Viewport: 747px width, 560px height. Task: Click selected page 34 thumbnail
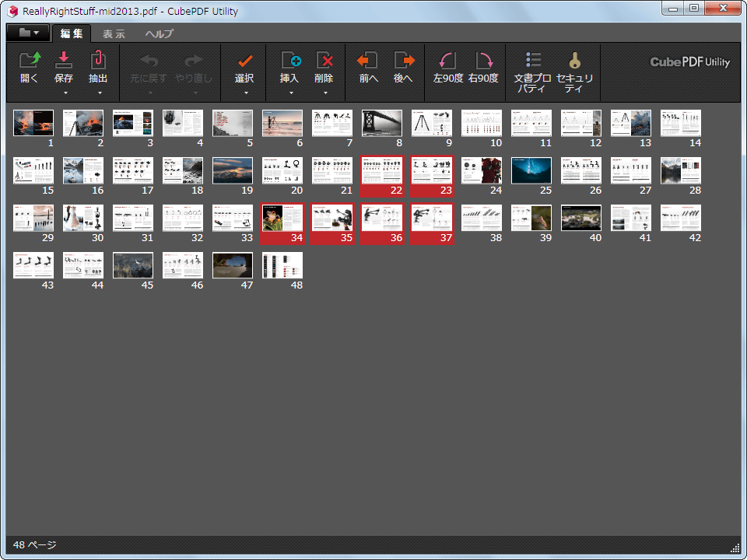tap(282, 218)
